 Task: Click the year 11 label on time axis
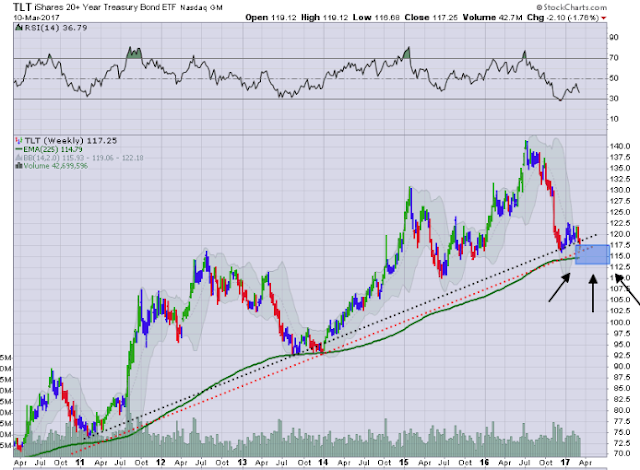tap(80, 463)
